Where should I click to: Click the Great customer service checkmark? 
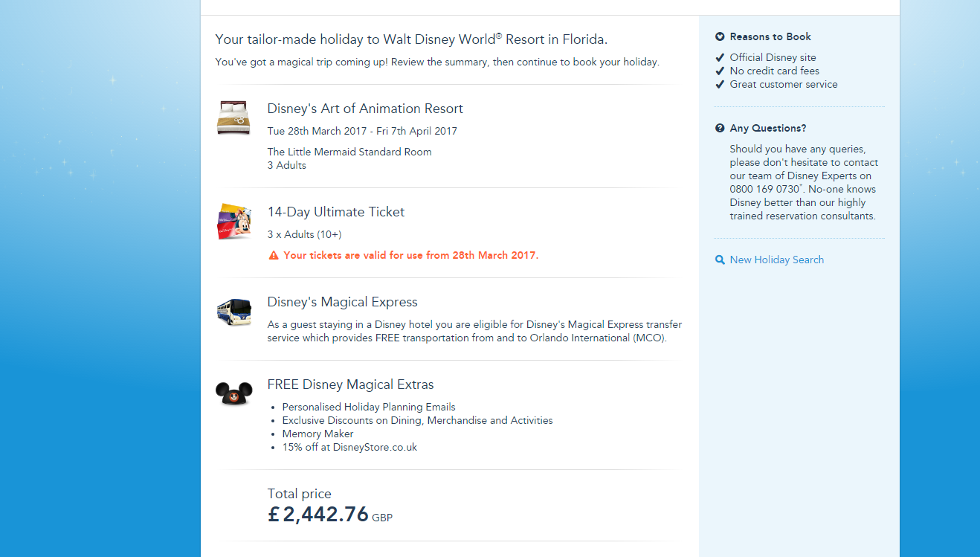(720, 84)
